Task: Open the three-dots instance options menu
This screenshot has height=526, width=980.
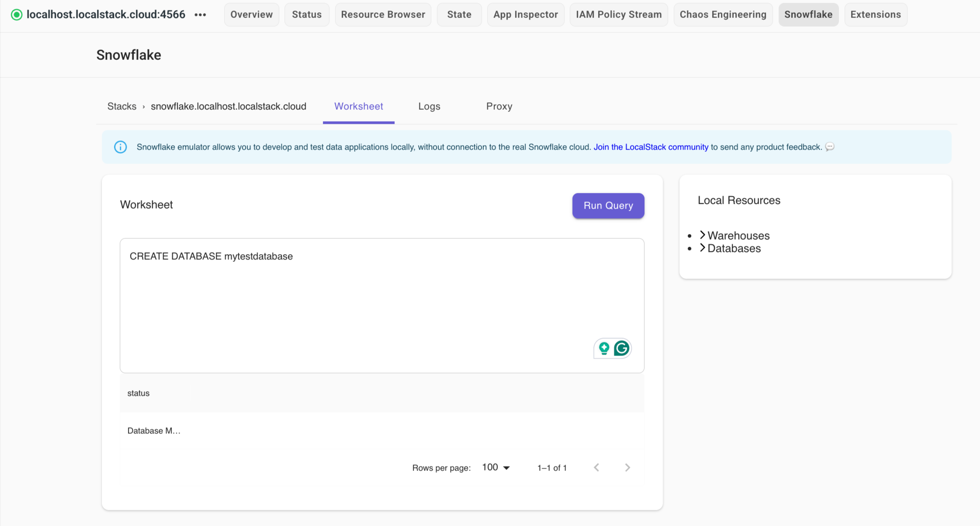Action: [x=200, y=15]
